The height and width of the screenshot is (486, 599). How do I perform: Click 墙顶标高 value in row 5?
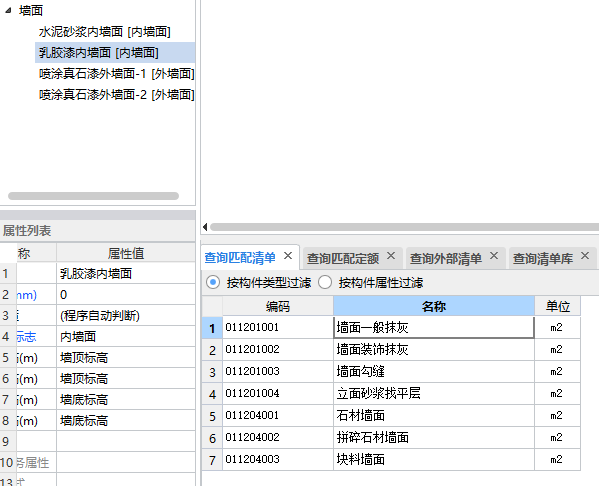point(126,358)
